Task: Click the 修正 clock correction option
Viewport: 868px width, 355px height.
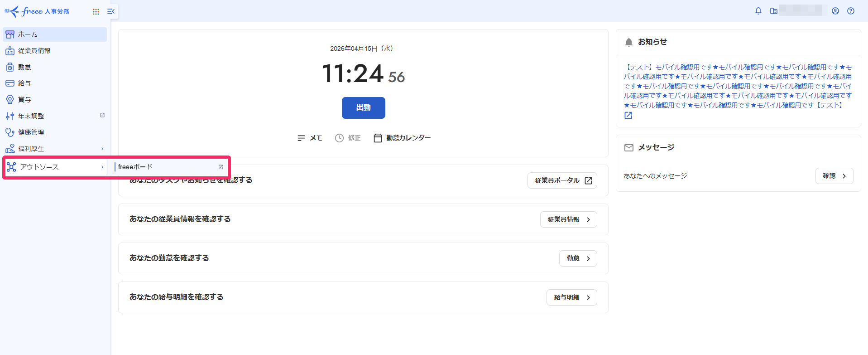Action: [348, 138]
